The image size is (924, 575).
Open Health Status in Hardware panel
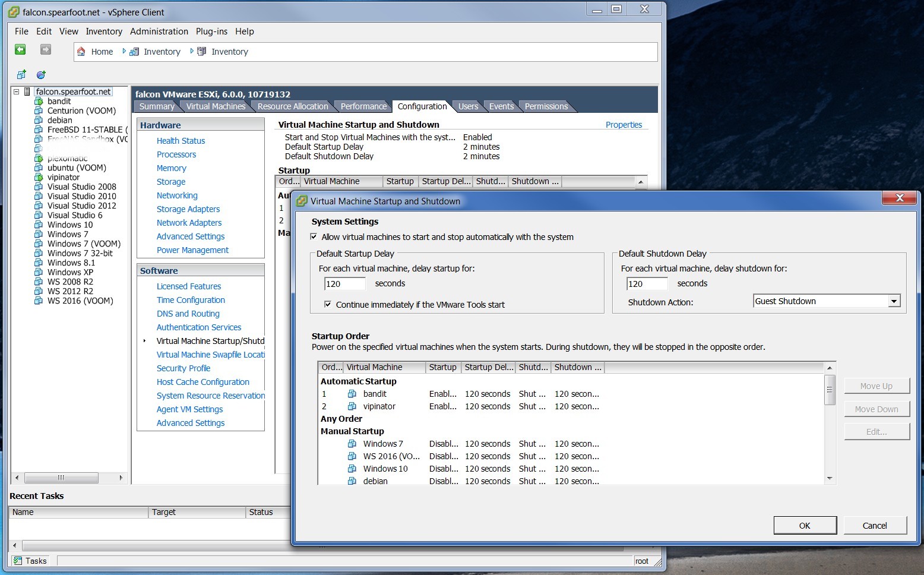click(x=181, y=141)
